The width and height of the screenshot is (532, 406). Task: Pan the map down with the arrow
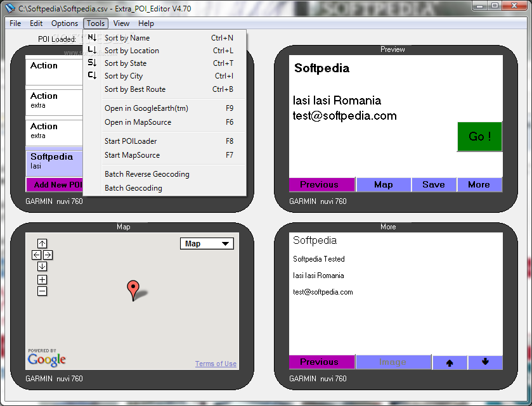(x=42, y=267)
